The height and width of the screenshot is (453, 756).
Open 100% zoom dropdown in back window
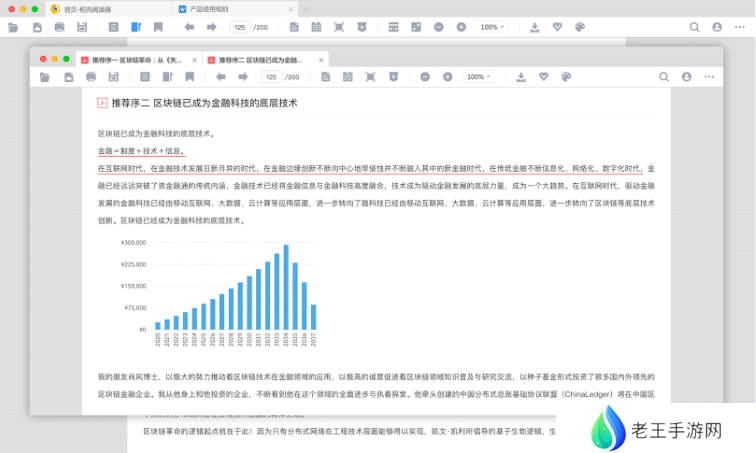pos(492,27)
